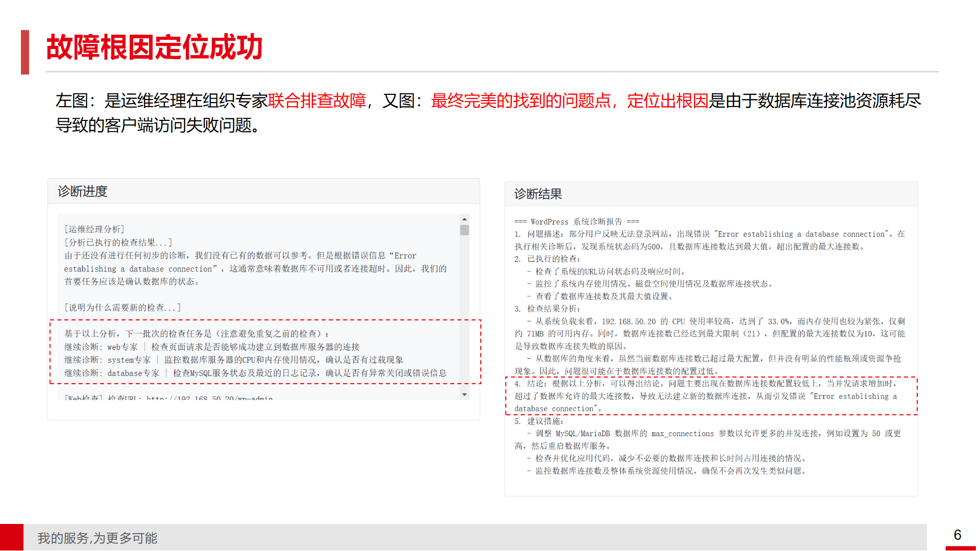The height and width of the screenshot is (551, 980).
Task: Click the red text 联合排查故障
Action: [316, 101]
